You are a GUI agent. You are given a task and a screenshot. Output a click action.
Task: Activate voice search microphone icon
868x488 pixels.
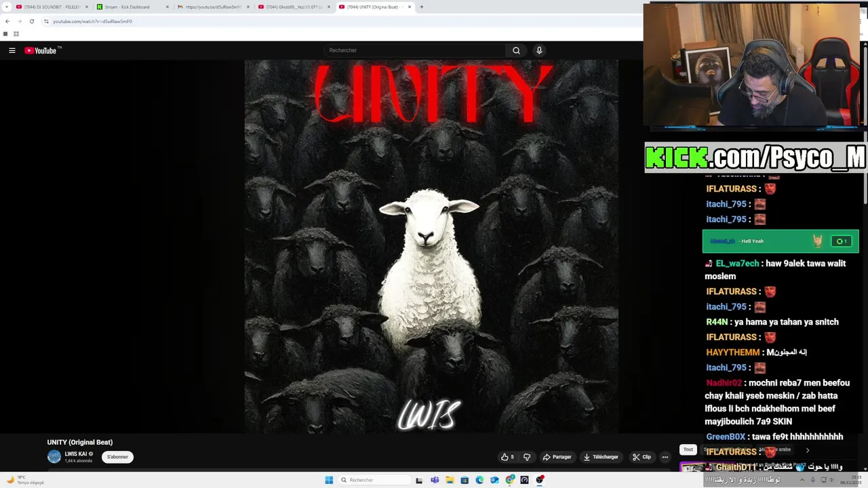[x=539, y=50]
